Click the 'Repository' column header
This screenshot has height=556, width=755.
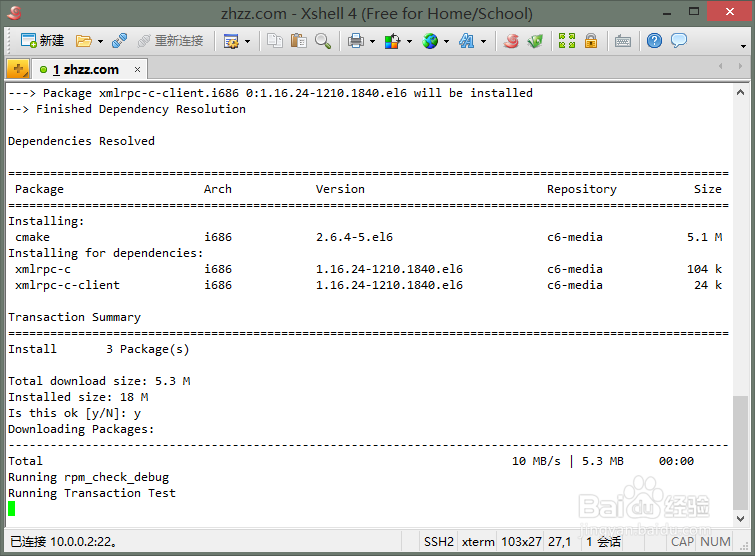(582, 189)
